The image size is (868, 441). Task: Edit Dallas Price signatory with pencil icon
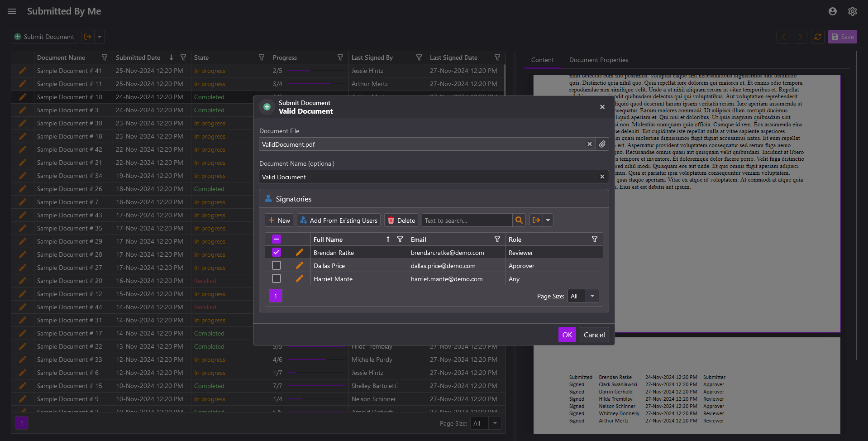[x=299, y=266]
